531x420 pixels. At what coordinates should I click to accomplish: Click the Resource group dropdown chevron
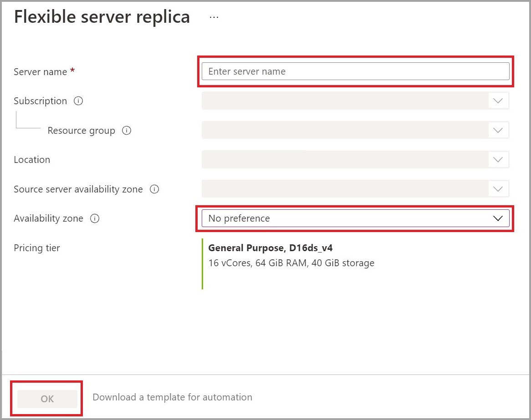click(498, 130)
